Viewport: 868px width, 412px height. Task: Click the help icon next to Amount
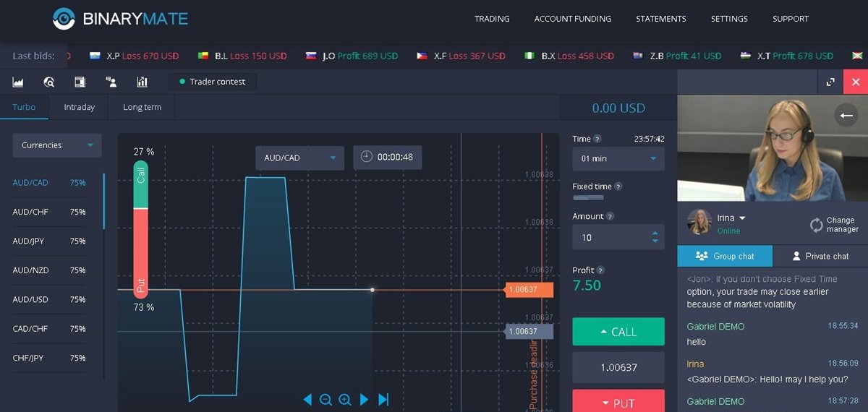(610, 216)
